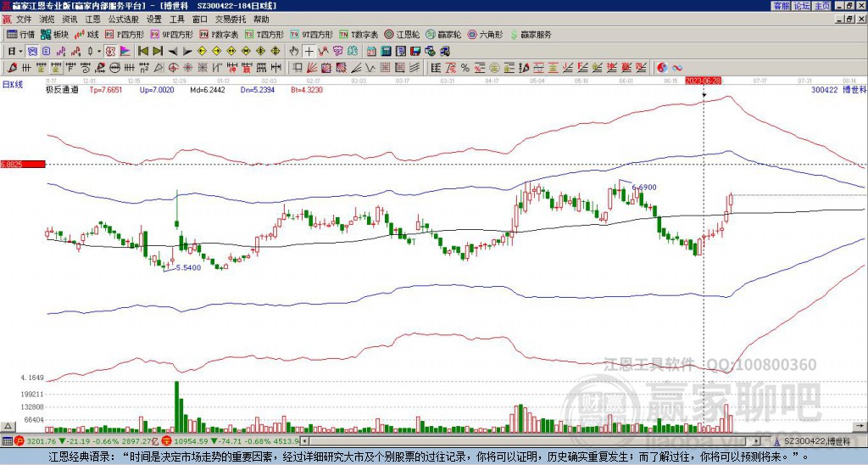The height and width of the screenshot is (465, 868).
Task: Click the calendar date icon
Action: click(371, 52)
